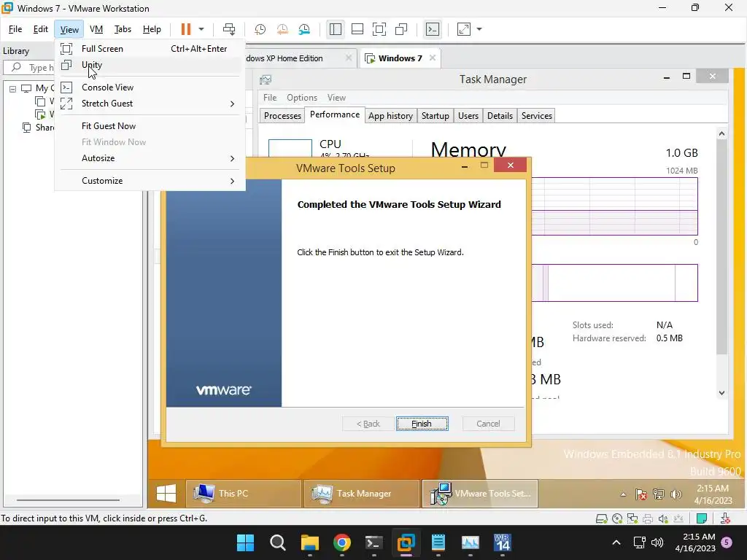This screenshot has width=747, height=560.
Task: Click the CD/DVD drive status bar icon
Action: pos(617,518)
